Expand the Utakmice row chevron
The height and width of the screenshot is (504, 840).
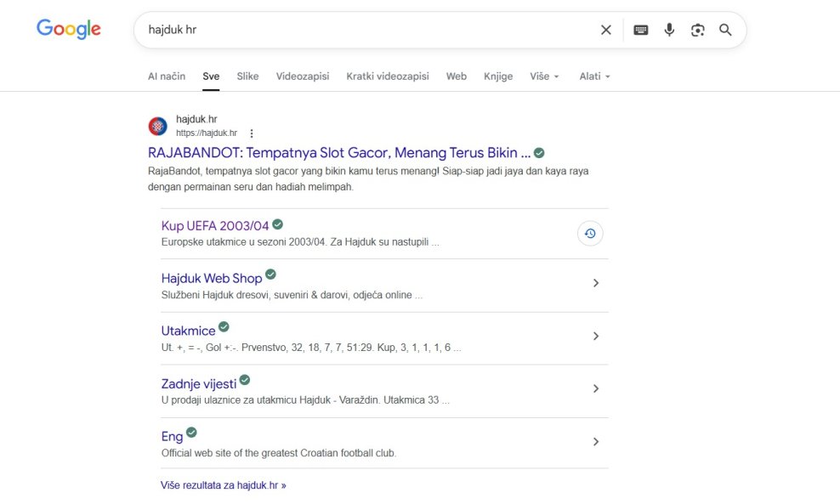(x=596, y=336)
